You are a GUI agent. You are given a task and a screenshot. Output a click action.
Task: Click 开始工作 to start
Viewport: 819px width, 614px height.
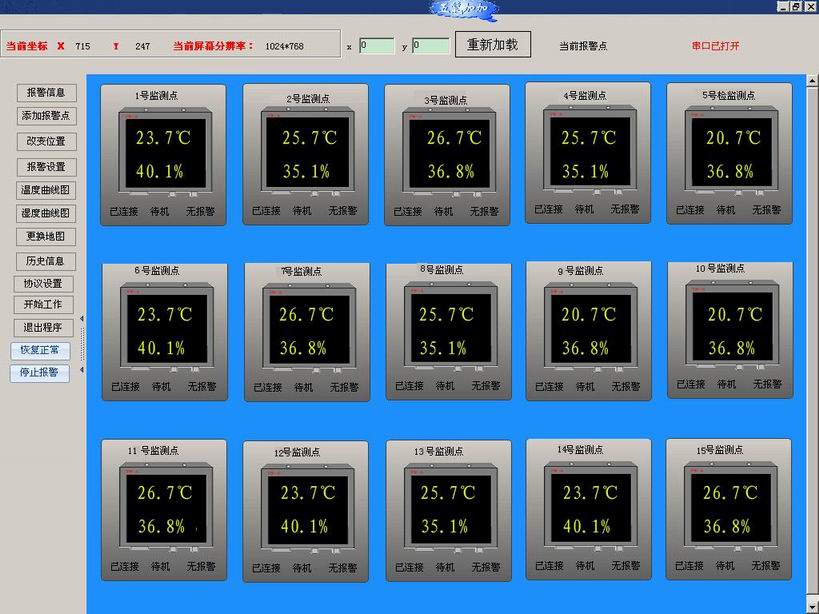coord(43,304)
